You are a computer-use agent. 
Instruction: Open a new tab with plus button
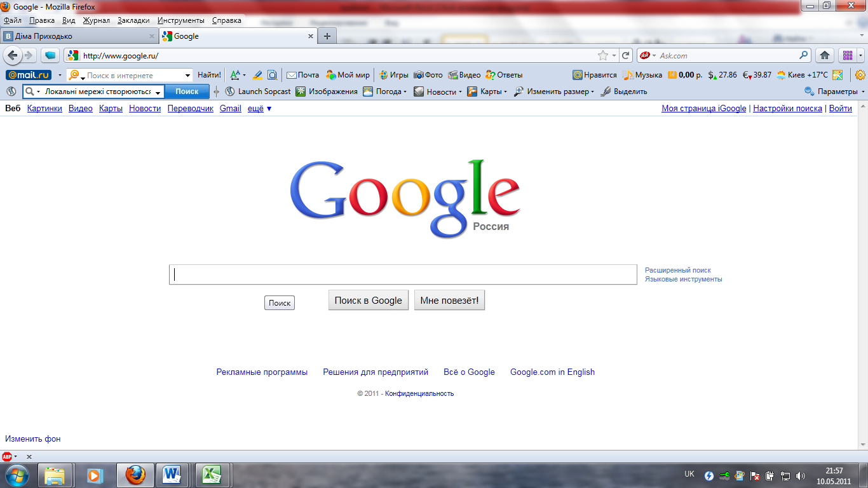[327, 36]
